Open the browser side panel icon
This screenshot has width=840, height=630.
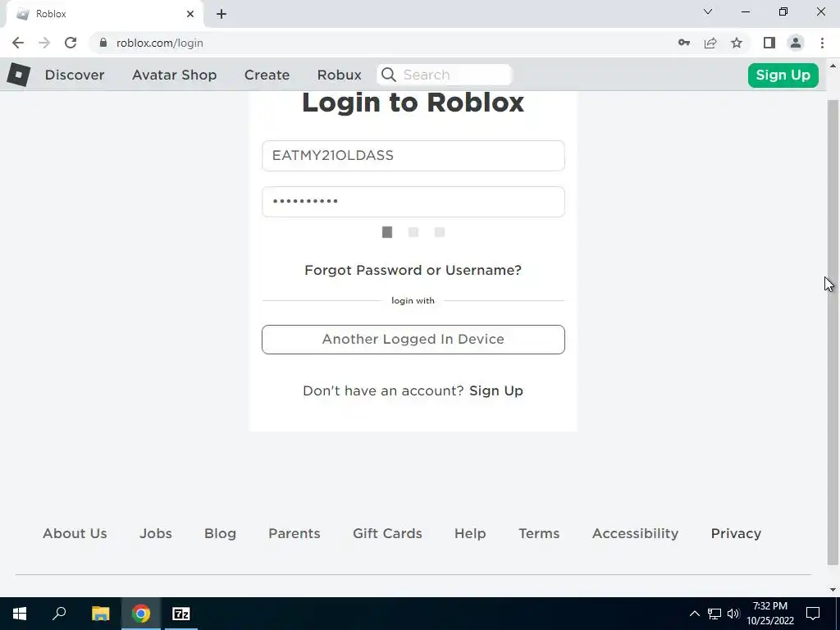pyautogui.click(x=769, y=43)
